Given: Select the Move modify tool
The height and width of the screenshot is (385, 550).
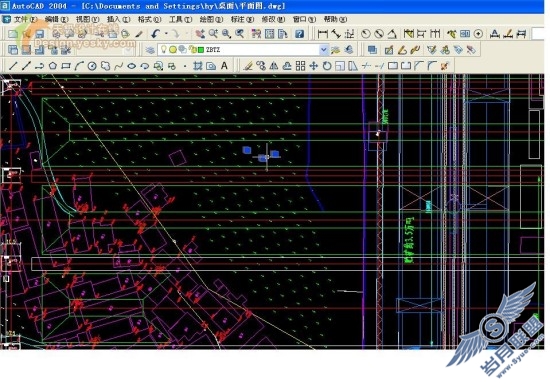Looking at the screenshot, I should pos(314,66).
